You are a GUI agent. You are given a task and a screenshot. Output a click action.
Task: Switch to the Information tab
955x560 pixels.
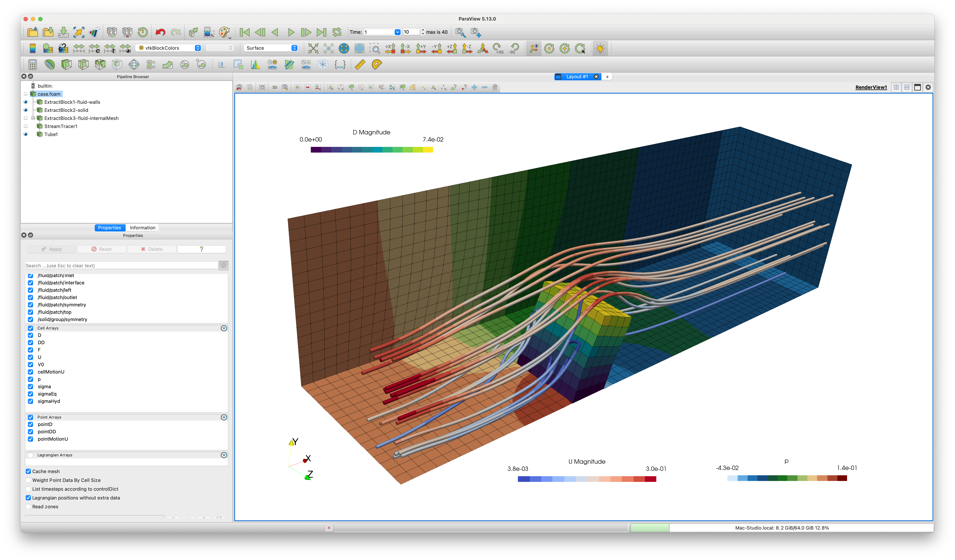pos(142,228)
